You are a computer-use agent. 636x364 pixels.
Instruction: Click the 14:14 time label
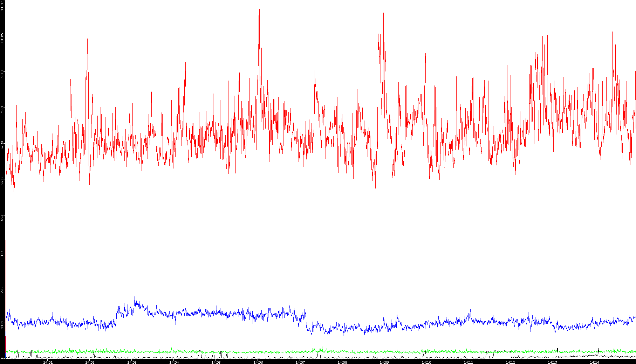[x=594, y=362]
